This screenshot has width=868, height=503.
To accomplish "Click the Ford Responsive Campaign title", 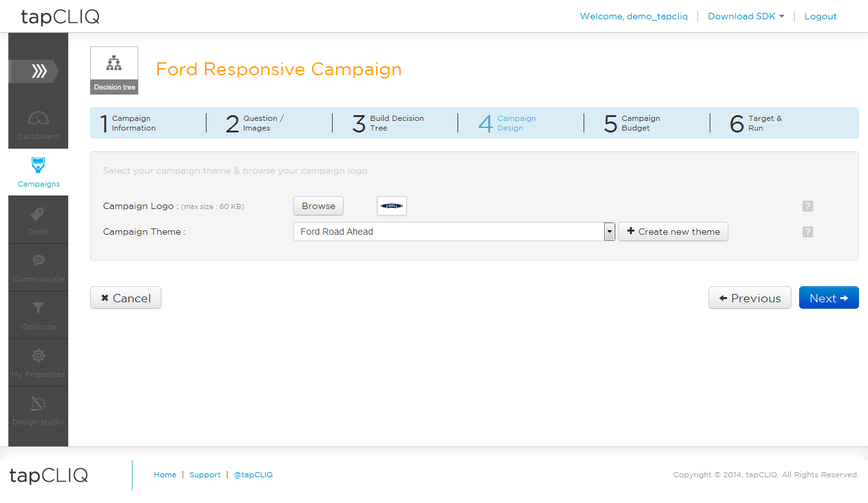I will tap(279, 69).
